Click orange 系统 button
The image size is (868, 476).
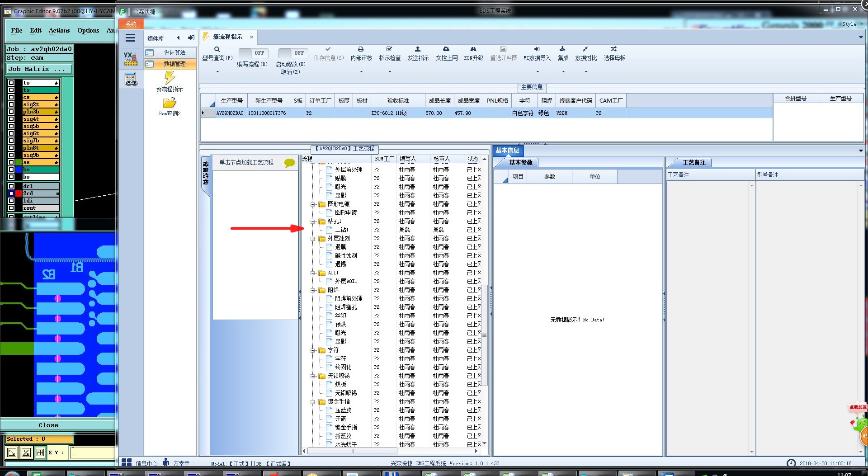(131, 24)
